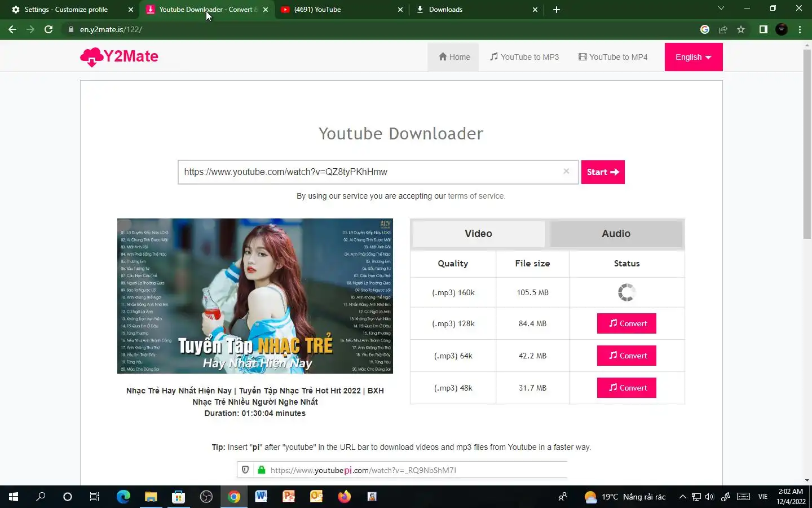Click the browser address bar

coord(383,29)
